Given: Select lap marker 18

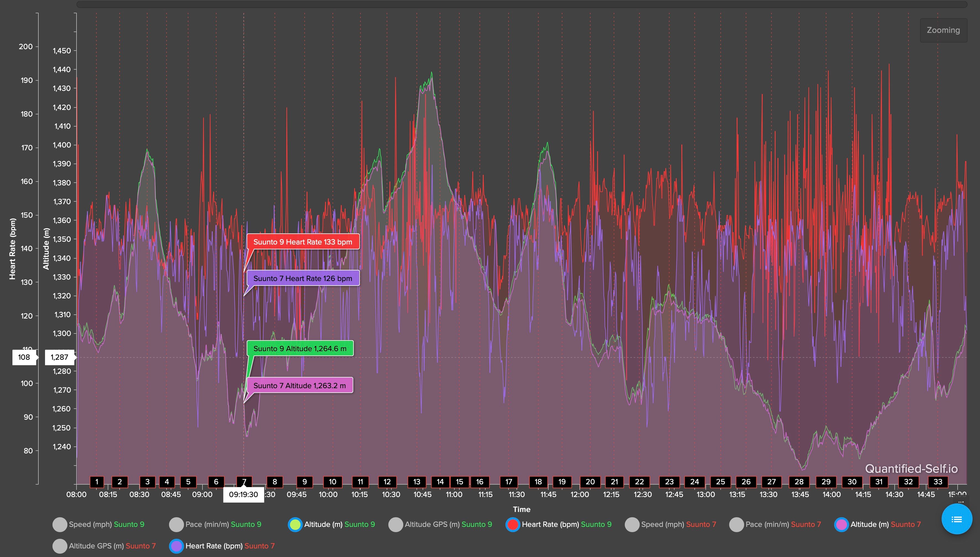Looking at the screenshot, I should 538,482.
